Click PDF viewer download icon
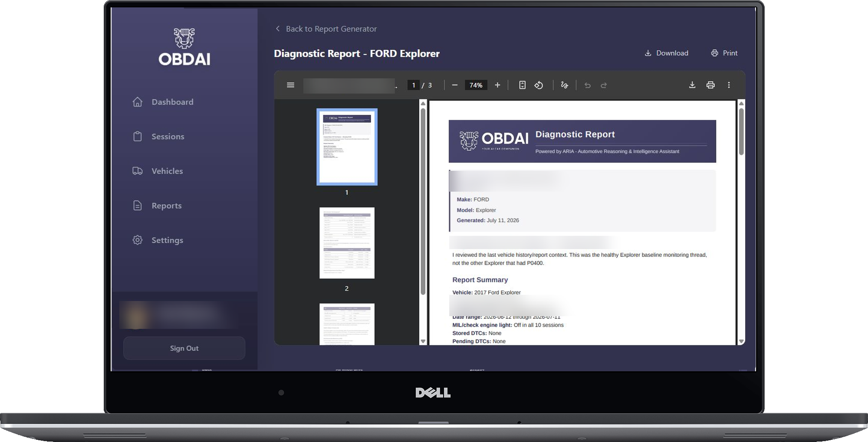 coord(692,85)
